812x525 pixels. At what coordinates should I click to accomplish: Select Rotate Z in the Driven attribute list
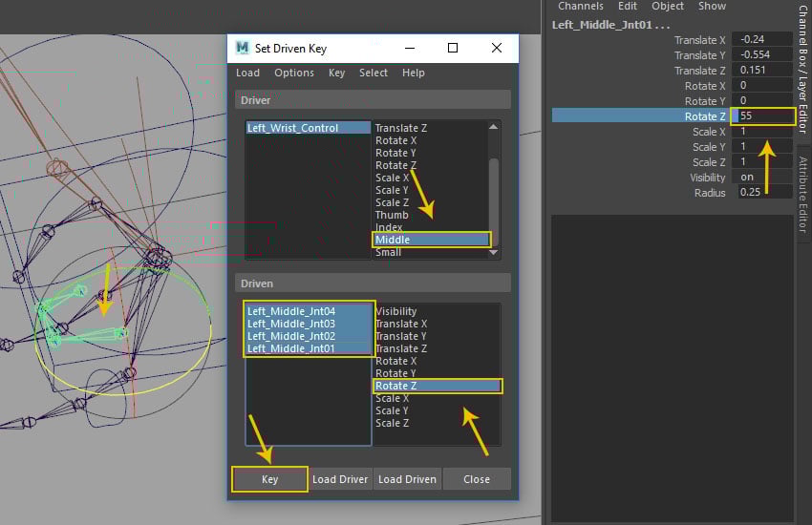tap(436, 386)
